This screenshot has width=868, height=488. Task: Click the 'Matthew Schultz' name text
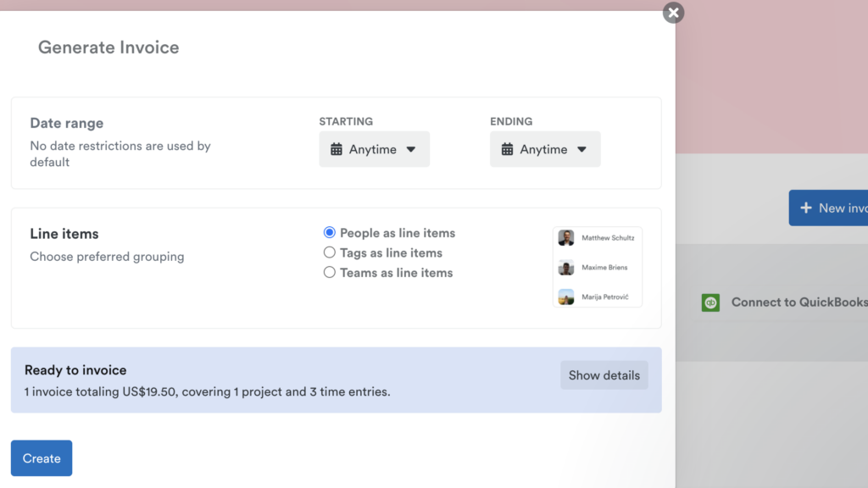[608, 238]
